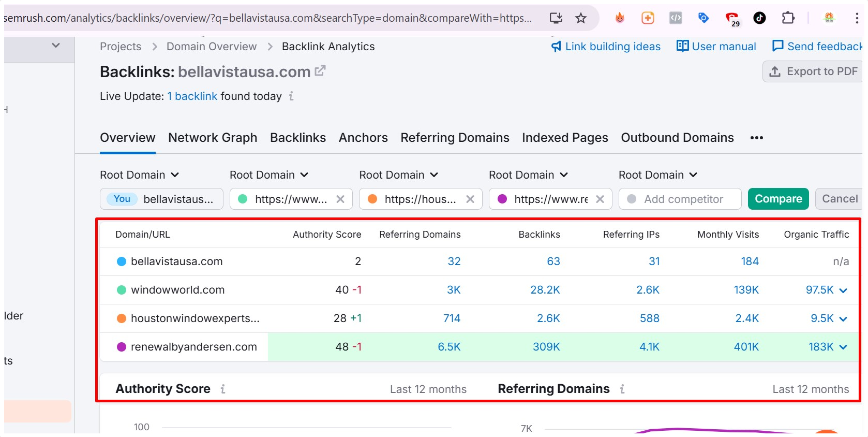Switch to the Overview tab

128,138
